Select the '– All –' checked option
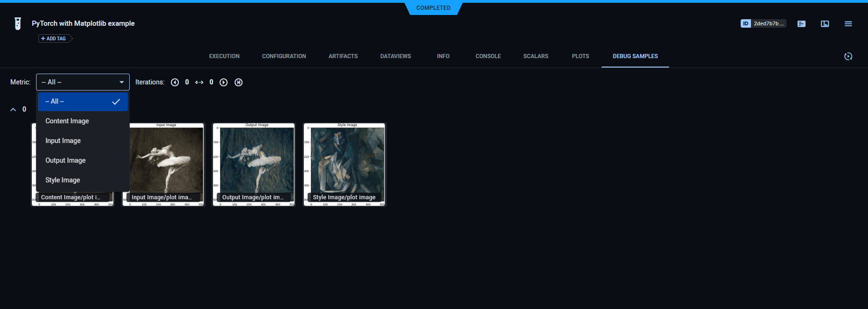Screen dimensions: 868x309 tap(82, 102)
